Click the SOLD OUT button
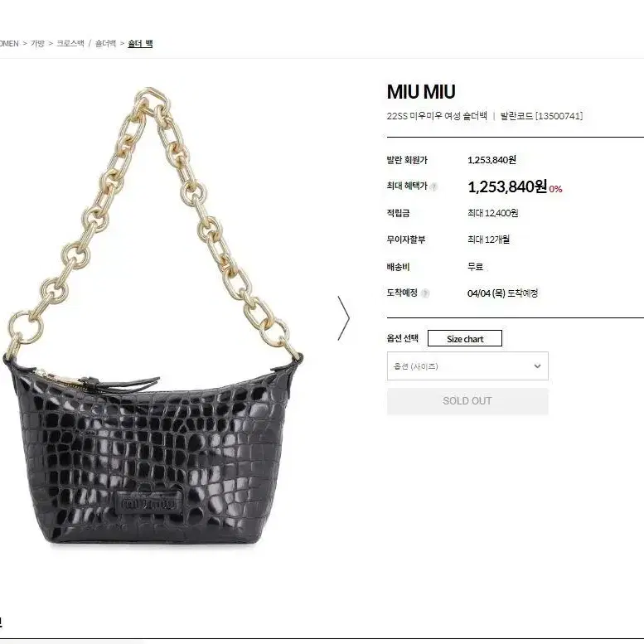Viewport: 644px width, 644px height. click(x=467, y=401)
